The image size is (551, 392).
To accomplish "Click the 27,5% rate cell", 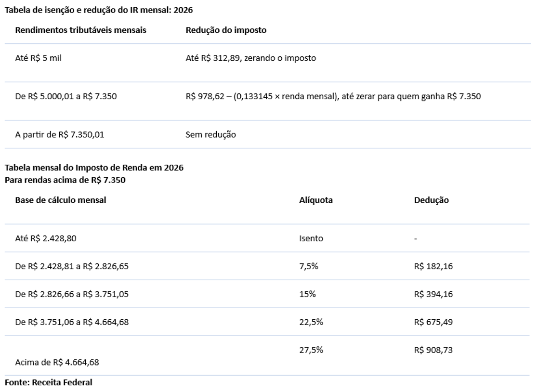I will [311, 350].
